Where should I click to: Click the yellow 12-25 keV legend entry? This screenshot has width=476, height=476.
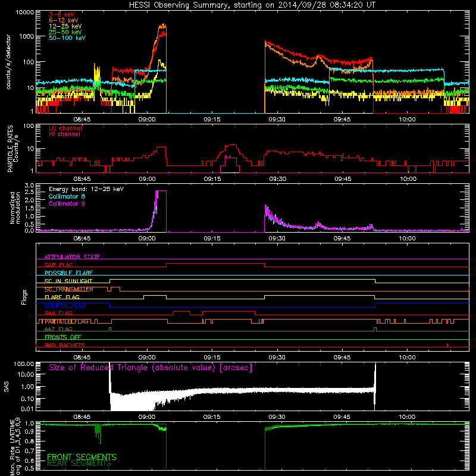65,26
